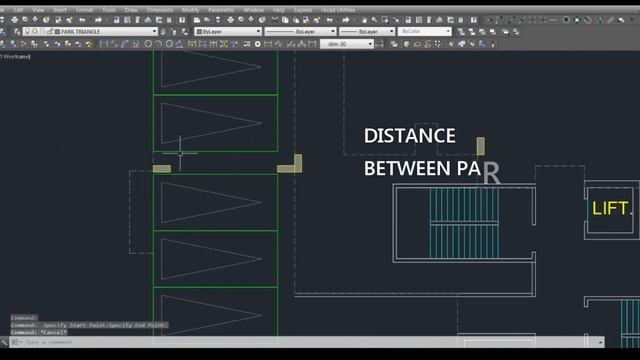This screenshot has height=360, width=640.
Task: Toggle the PARK TRIANGLE layer lock
Action: [50, 31]
